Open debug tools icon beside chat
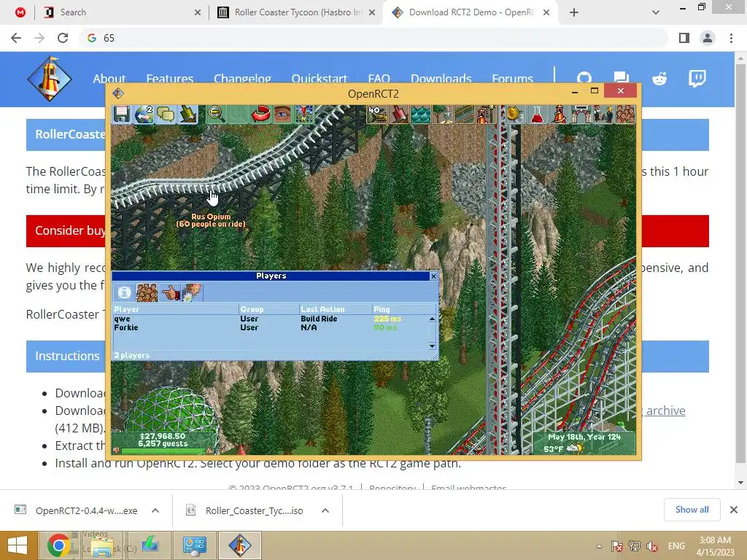Image resolution: width=747 pixels, height=560 pixels. [187, 114]
